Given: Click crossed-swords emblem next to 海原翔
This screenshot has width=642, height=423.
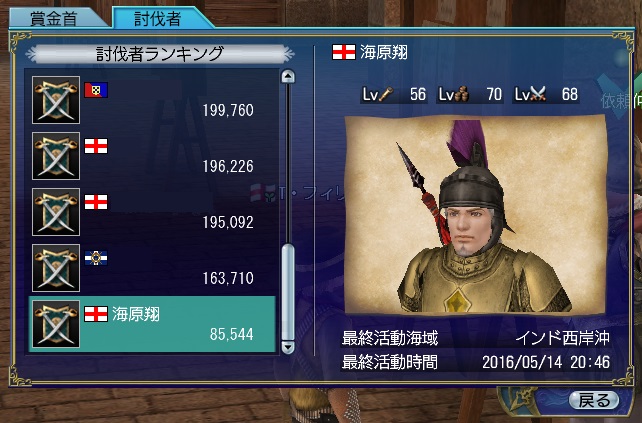Looking at the screenshot, I should [56, 324].
